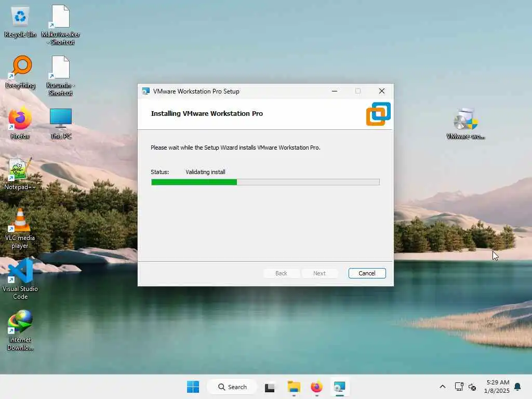Minimize the VMware setup window
The image size is (532, 399).
pyautogui.click(x=335, y=91)
